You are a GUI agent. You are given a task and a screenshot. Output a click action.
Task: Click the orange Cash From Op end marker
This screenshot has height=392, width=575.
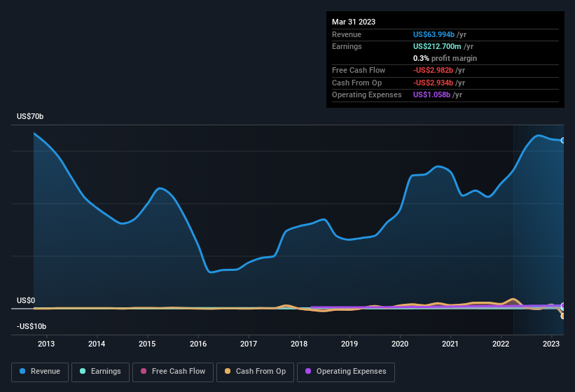[563, 316]
